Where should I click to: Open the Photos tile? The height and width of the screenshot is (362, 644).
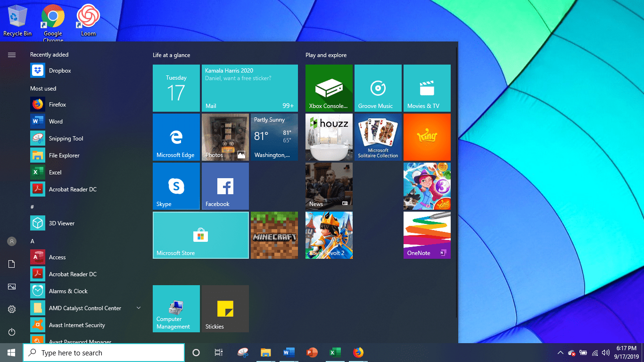pyautogui.click(x=225, y=137)
